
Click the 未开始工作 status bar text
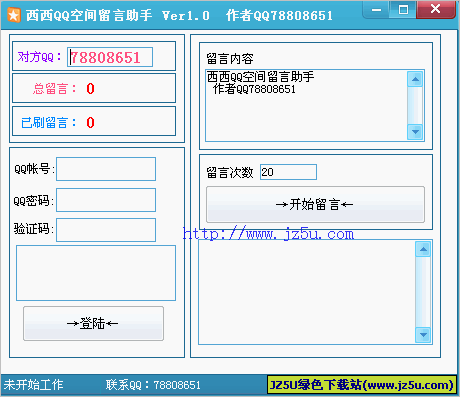pyautogui.click(x=33, y=385)
